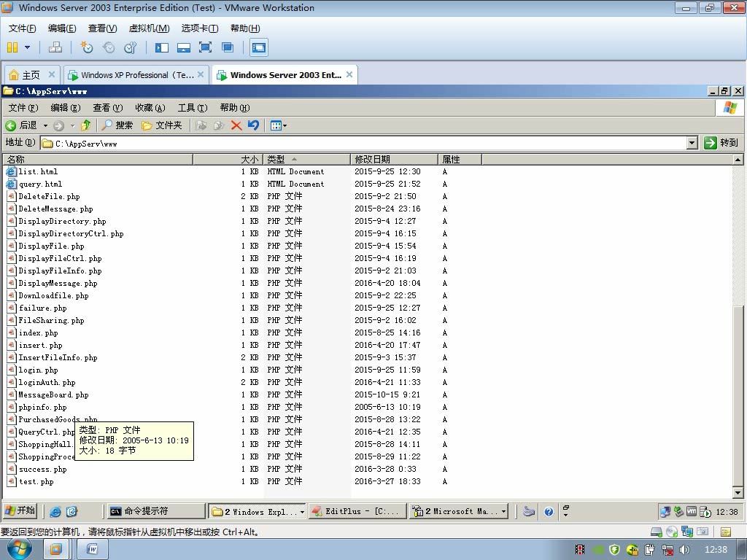Click the host Windows 7 Start orb
The width and height of the screenshot is (747, 560).
19,549
